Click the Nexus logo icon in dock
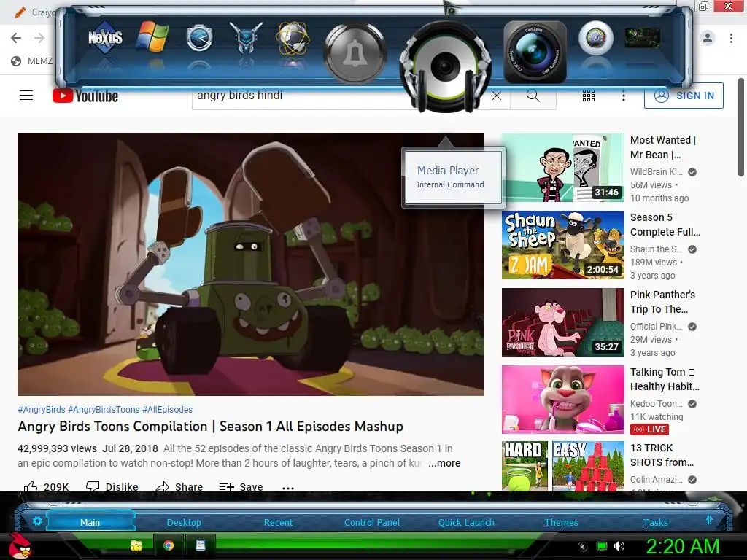 (105, 38)
